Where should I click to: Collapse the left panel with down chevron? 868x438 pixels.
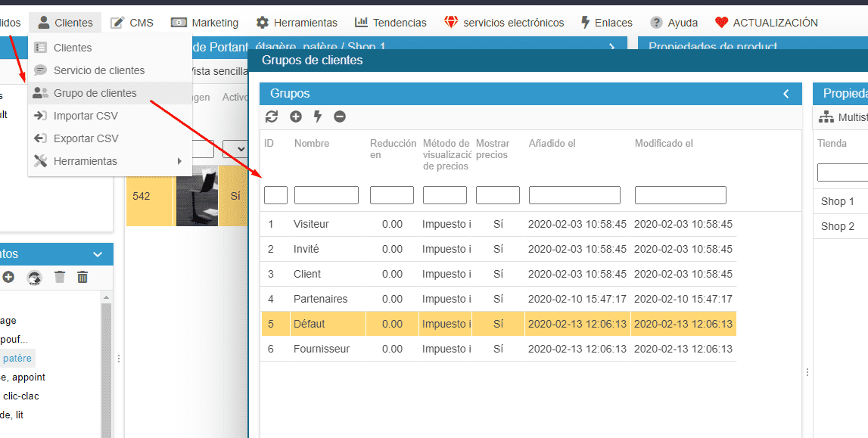click(x=97, y=254)
